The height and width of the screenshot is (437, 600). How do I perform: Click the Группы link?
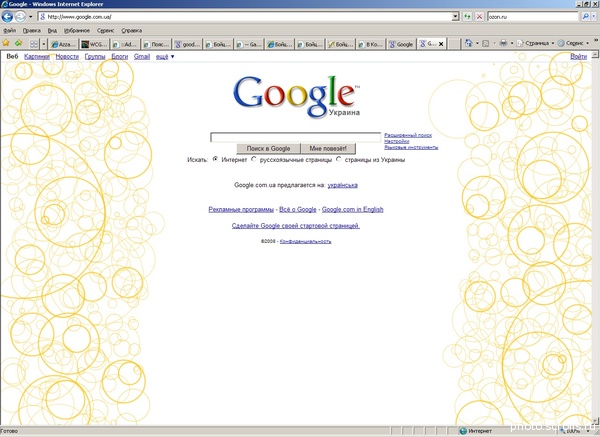point(95,57)
